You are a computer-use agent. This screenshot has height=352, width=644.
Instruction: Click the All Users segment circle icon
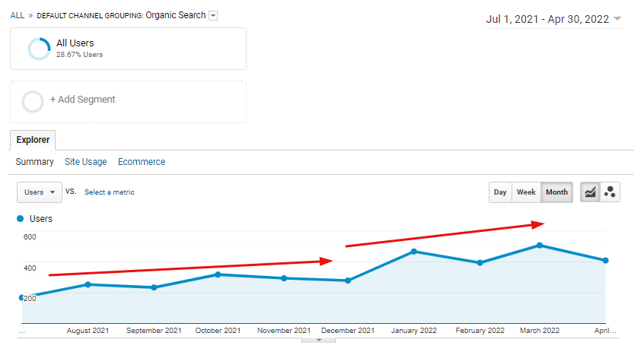pyautogui.click(x=39, y=49)
